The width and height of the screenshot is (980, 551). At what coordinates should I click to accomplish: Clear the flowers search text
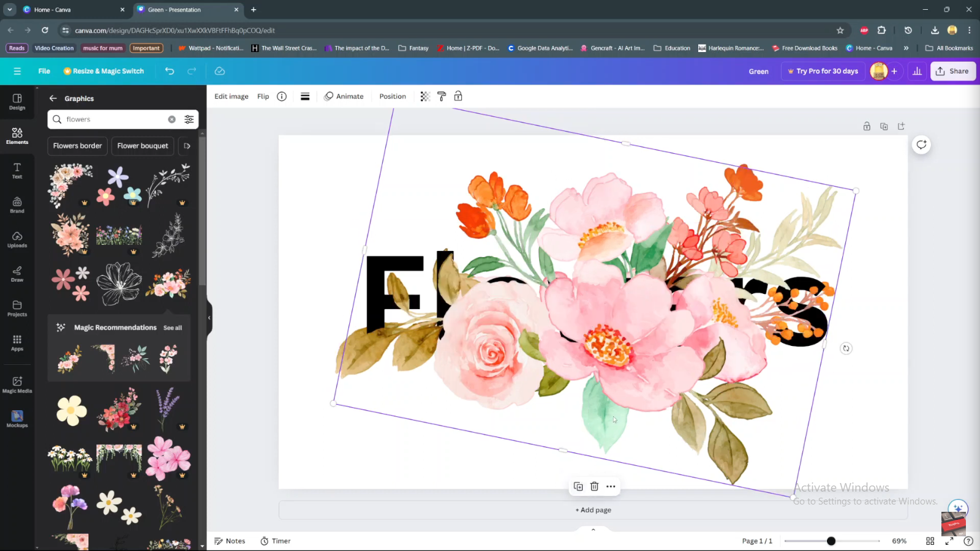click(x=171, y=119)
